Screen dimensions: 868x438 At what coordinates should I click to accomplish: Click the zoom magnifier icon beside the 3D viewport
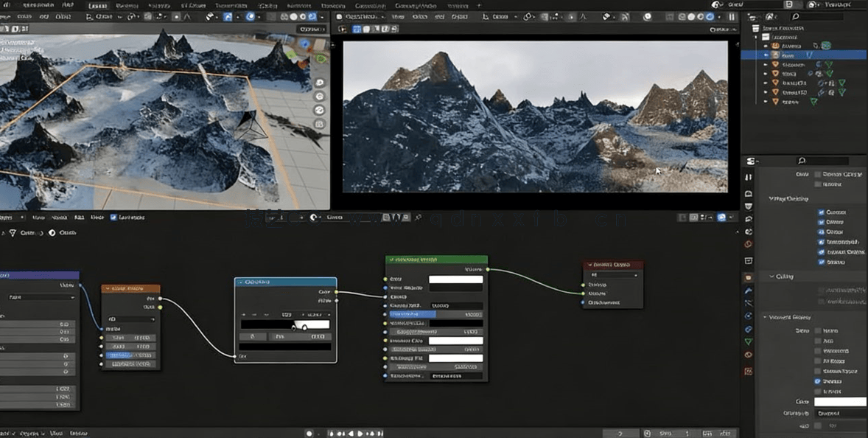(x=320, y=83)
